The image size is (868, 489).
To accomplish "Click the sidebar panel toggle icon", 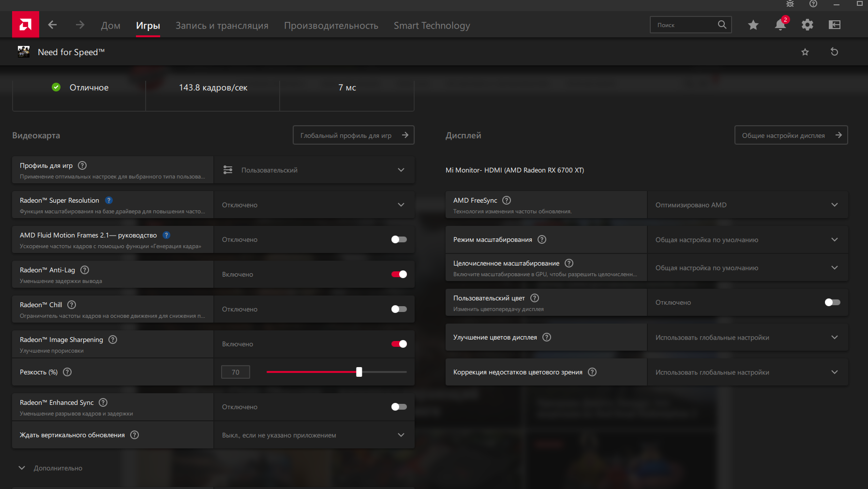I will [834, 25].
